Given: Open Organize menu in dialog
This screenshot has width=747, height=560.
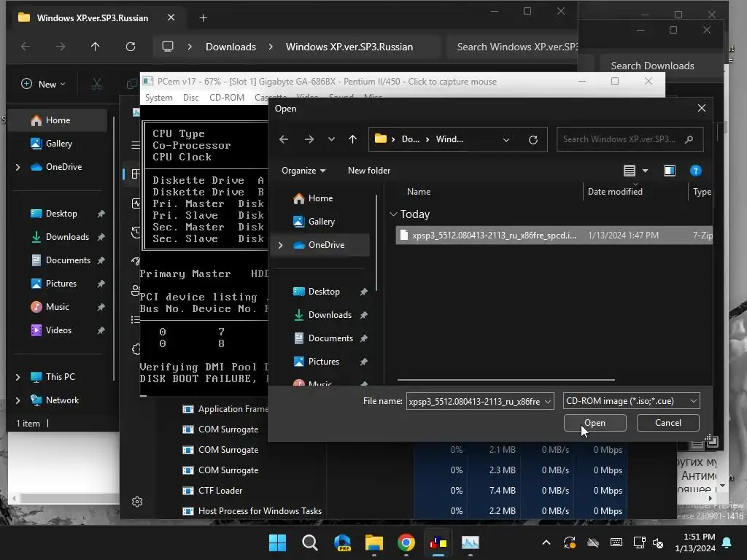Looking at the screenshot, I should 303,171.
